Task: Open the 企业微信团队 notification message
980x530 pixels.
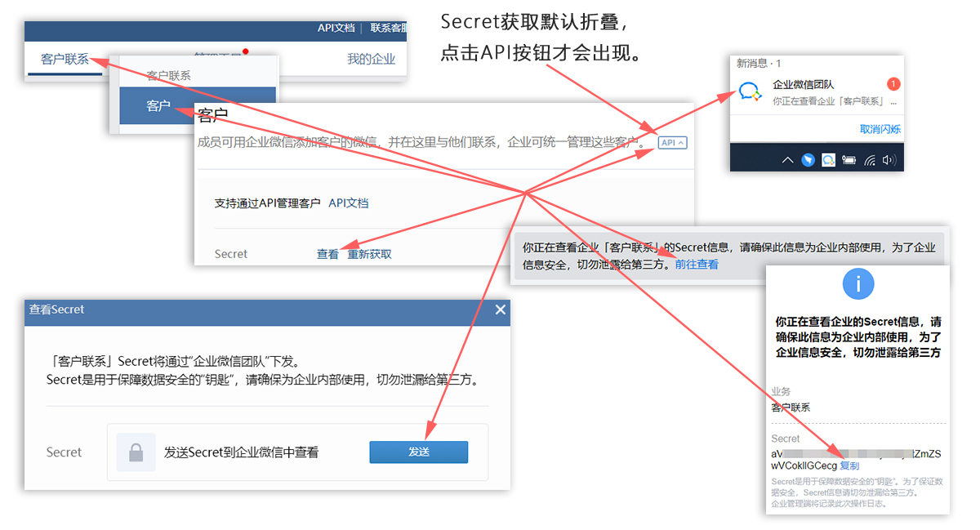Action: pyautogui.click(x=817, y=92)
